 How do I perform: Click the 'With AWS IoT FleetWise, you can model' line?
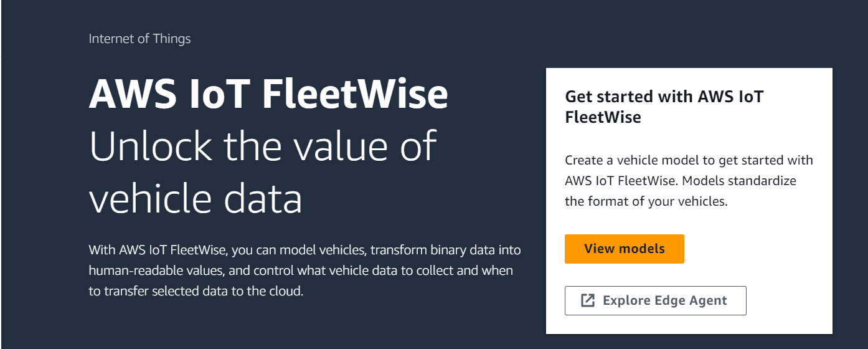[196, 251]
